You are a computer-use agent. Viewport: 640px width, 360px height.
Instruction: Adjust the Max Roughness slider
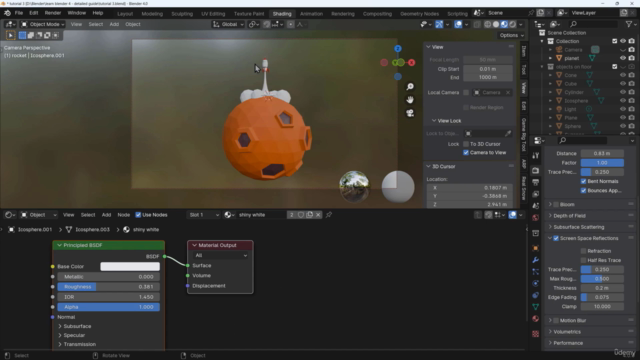click(x=602, y=279)
